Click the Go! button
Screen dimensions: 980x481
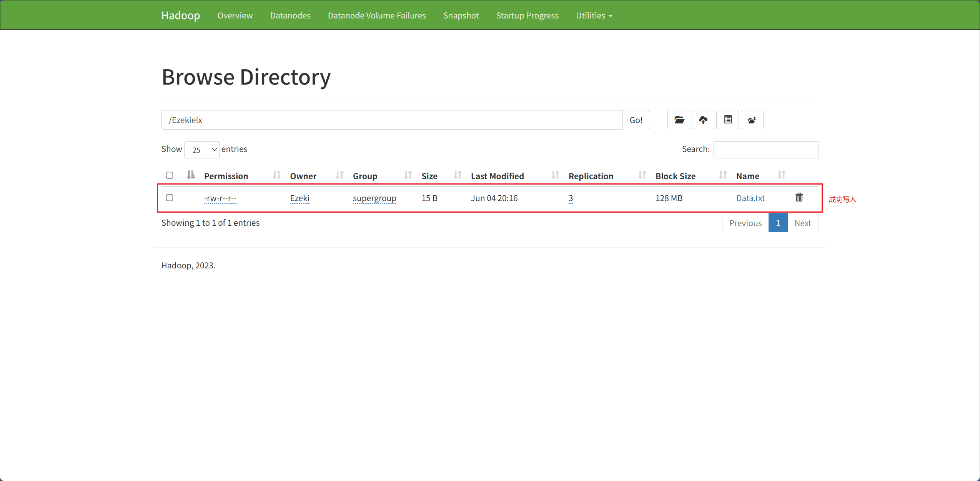click(x=636, y=120)
